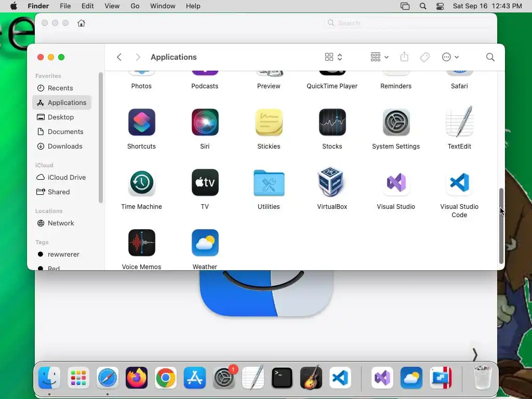Select Recents in the sidebar

click(62, 88)
